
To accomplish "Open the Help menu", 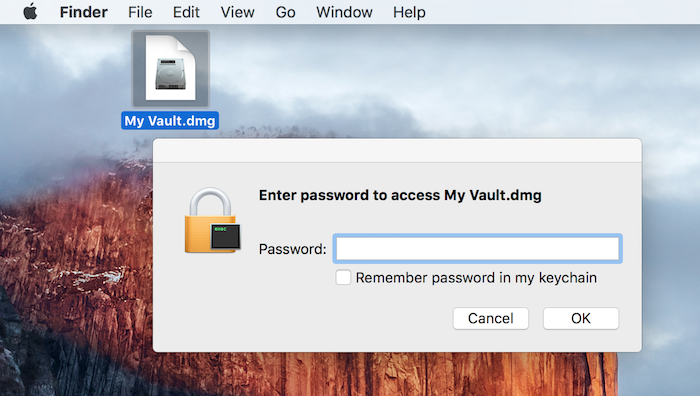I will [409, 12].
